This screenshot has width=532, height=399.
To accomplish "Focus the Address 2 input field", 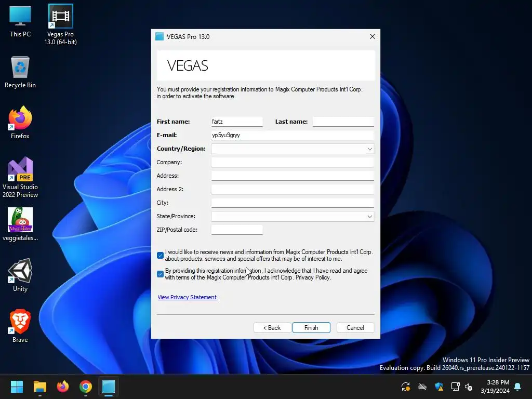I will click(x=292, y=189).
